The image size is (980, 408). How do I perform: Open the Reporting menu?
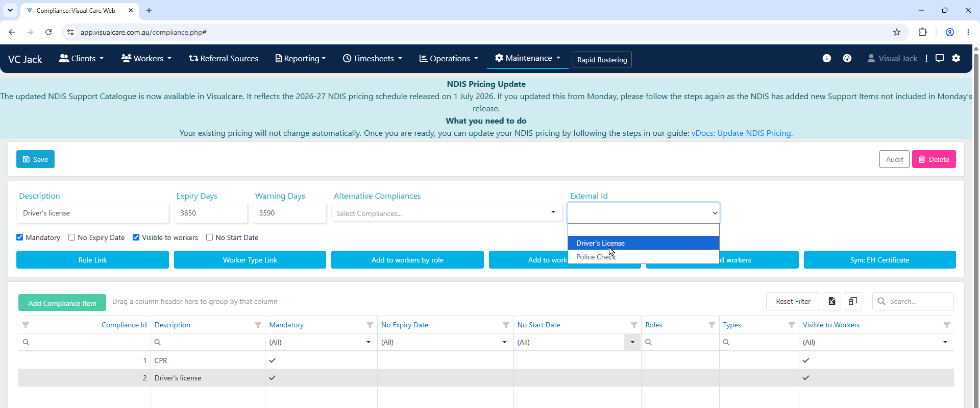(300, 58)
